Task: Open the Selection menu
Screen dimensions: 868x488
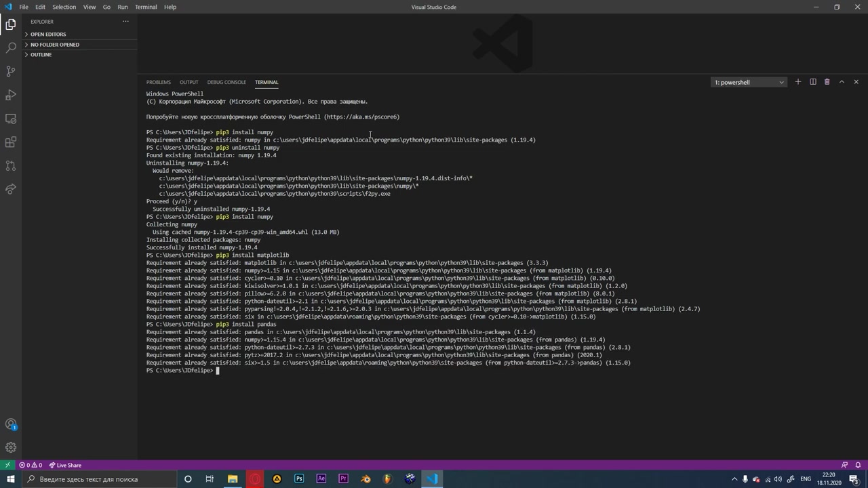Action: (x=64, y=7)
